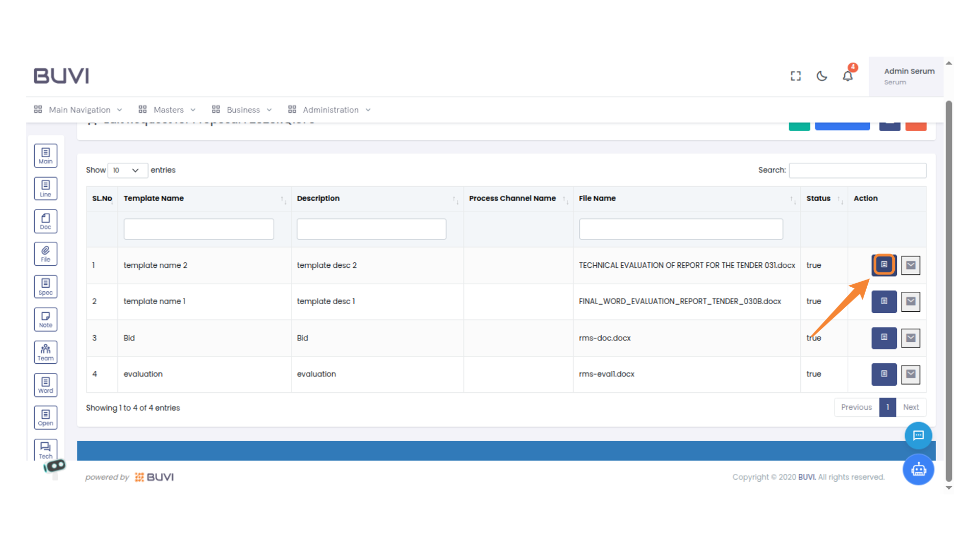Click the Search input field
The width and height of the screenshot is (980, 551).
857,170
